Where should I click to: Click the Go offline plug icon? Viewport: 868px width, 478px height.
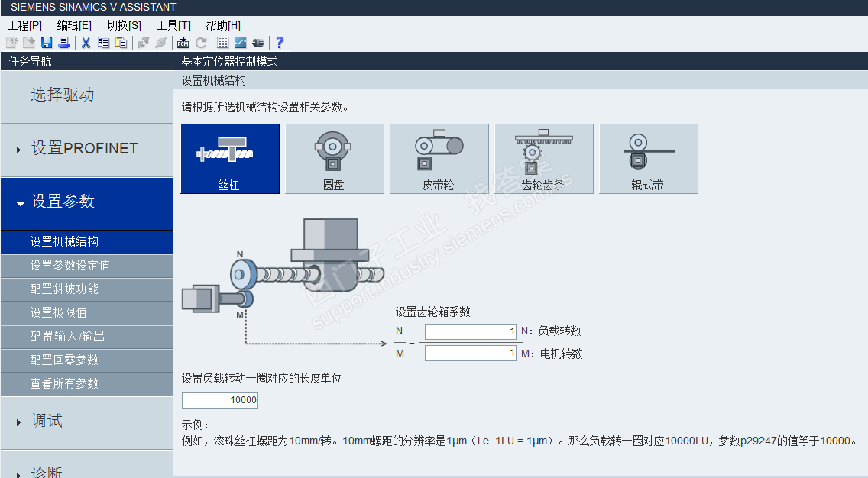(161, 43)
